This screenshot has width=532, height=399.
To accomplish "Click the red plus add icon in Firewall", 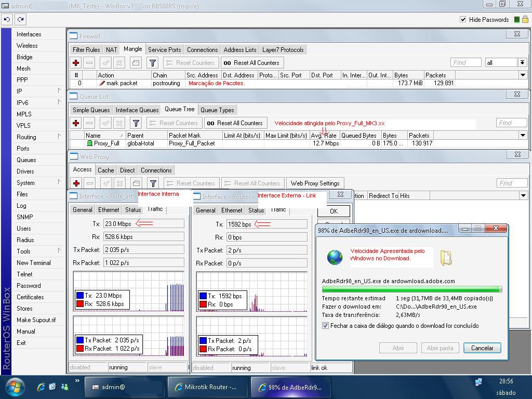I will [76, 63].
